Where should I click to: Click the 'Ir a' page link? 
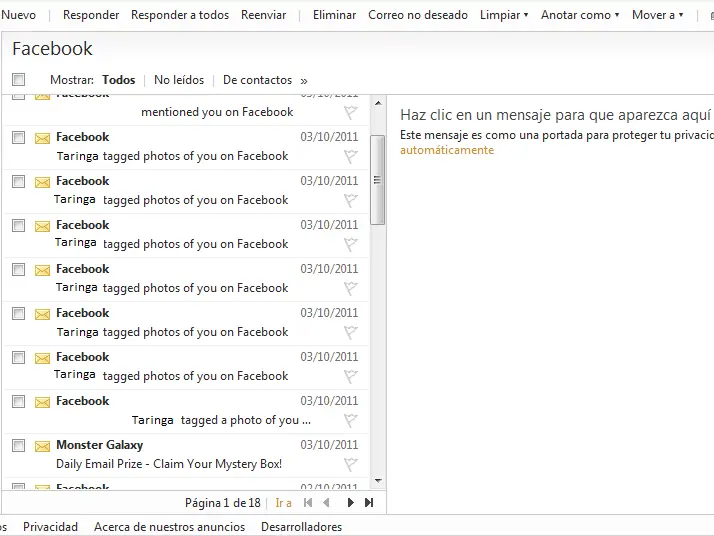tap(283, 503)
